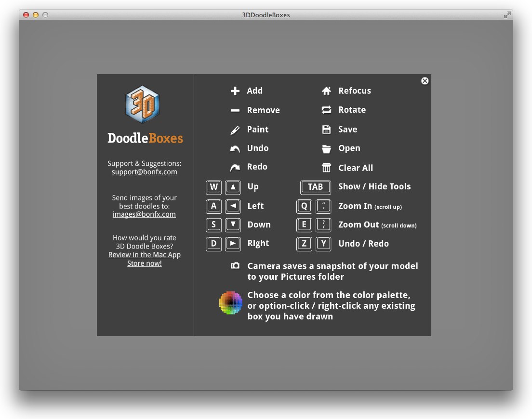Viewport: 532px width, 419px height.
Task: Click the Zoom In (scroll up) label
Action: click(x=370, y=206)
